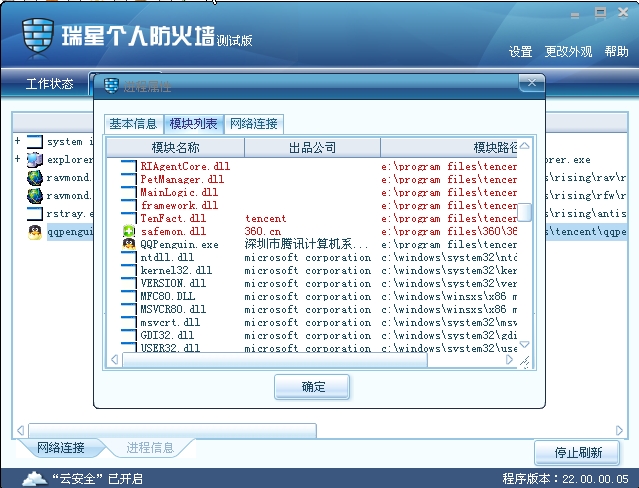Select the 360.cn company cell
Image resolution: width=639 pixels, height=488 pixels.
262,232
